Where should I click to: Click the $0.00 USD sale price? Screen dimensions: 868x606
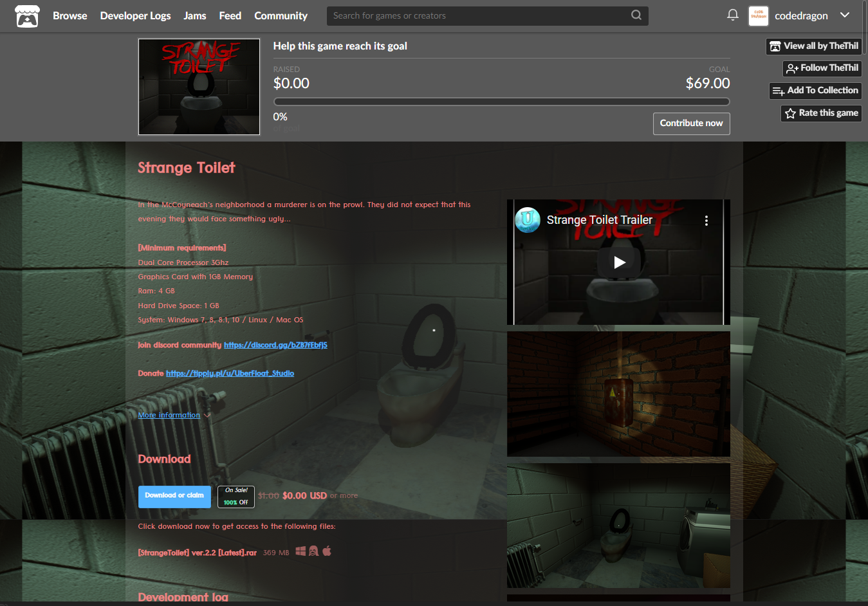(x=304, y=496)
